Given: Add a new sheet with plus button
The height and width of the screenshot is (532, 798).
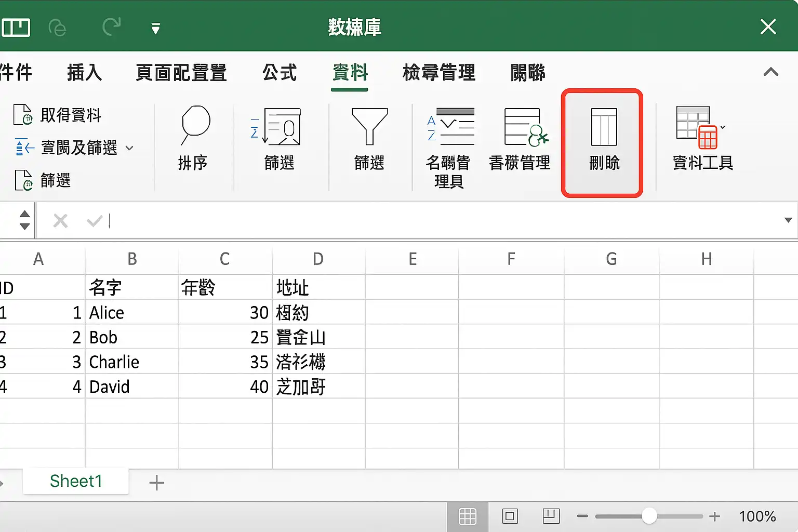Looking at the screenshot, I should pyautogui.click(x=156, y=483).
